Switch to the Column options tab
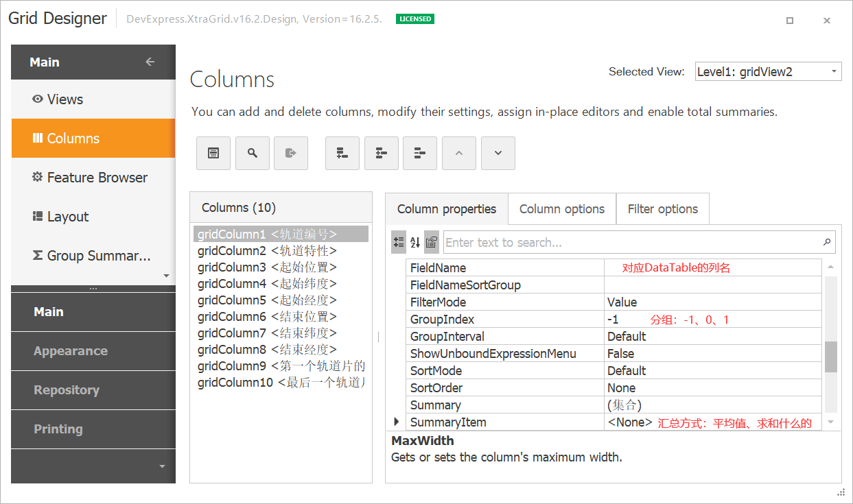The width and height of the screenshot is (853, 504). click(562, 209)
